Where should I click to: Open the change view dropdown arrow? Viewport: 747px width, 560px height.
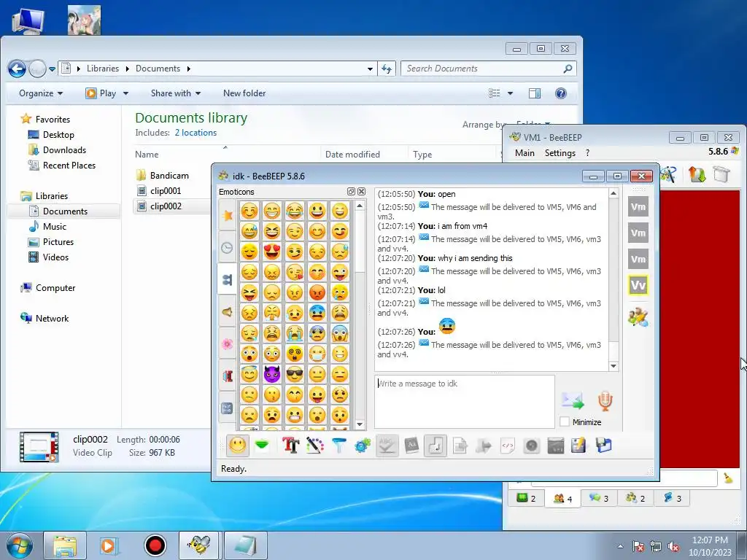point(510,93)
